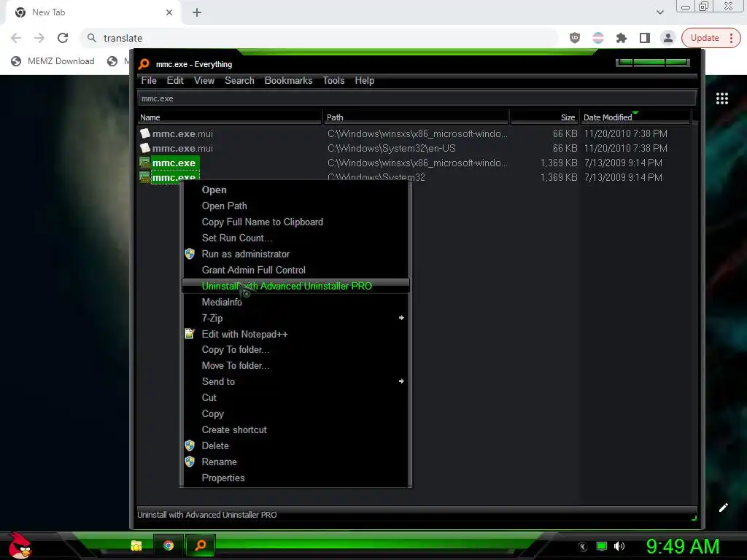Open the Edit menu in Everything
The image size is (747, 560).
pos(175,80)
